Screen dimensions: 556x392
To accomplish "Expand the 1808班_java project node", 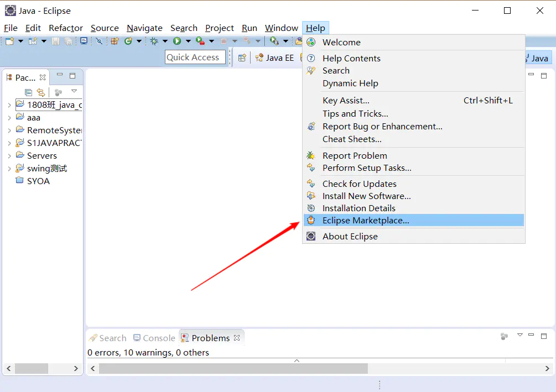I will [x=9, y=105].
